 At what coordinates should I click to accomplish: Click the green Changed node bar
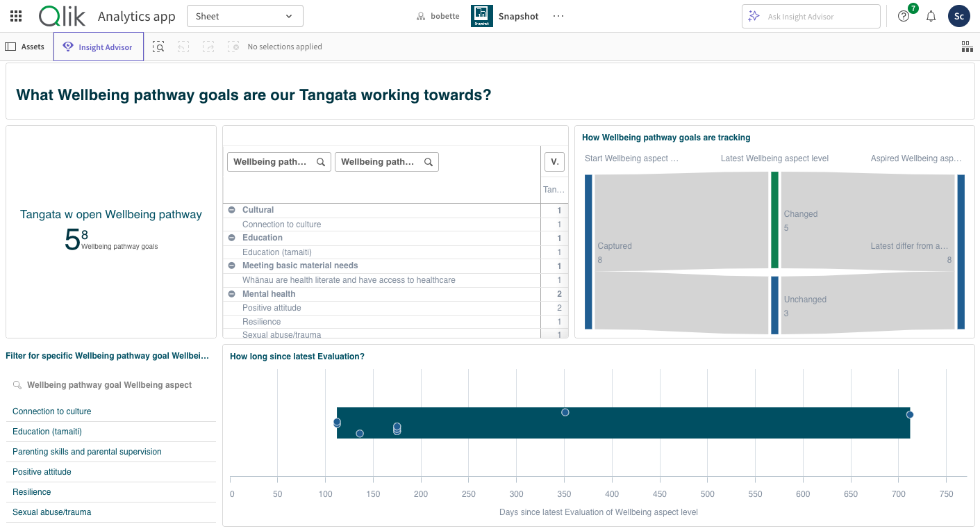tap(774, 220)
